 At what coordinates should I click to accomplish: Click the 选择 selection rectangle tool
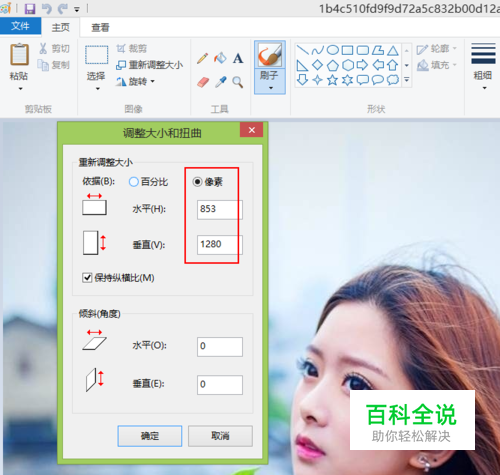pos(96,55)
